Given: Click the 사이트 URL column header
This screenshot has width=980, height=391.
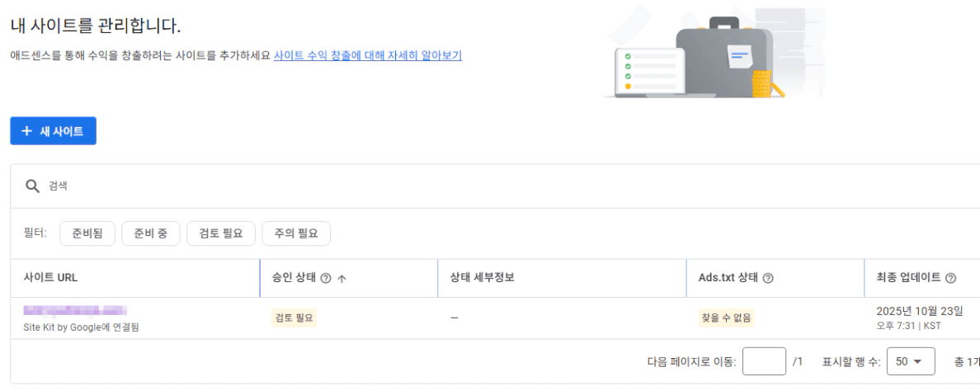Looking at the screenshot, I should point(51,278).
